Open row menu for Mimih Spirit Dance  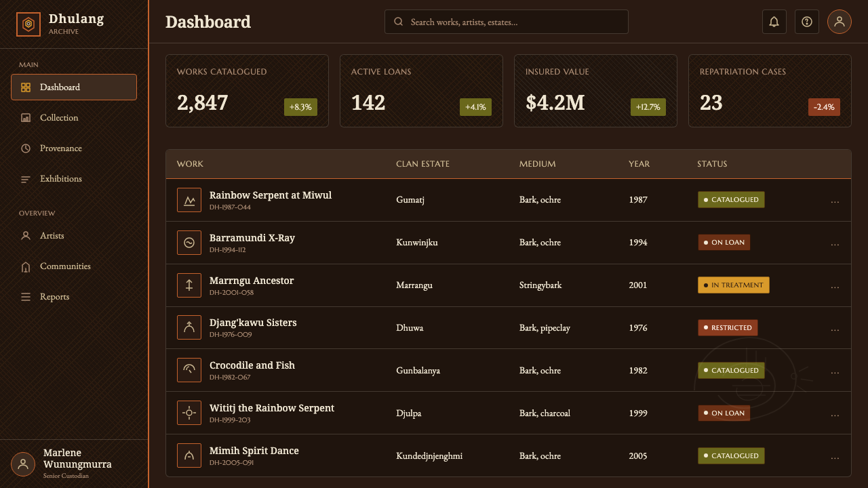click(835, 457)
